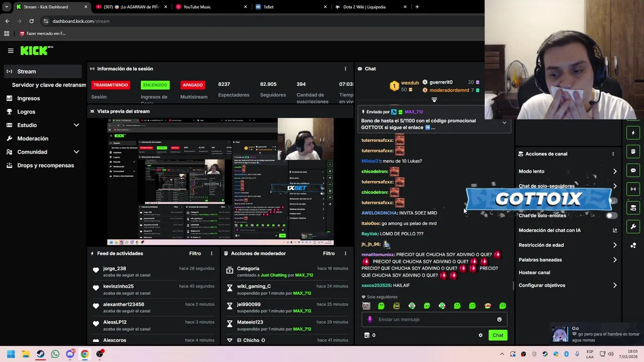The width and height of the screenshot is (644, 362).
Task: Open the broadcast signal sidebar icon
Action: (x=633, y=189)
